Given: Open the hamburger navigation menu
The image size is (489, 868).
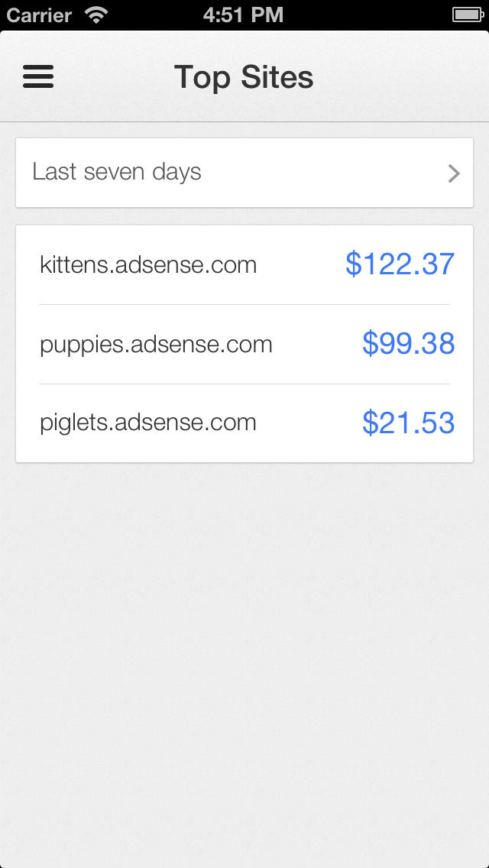Looking at the screenshot, I should [x=38, y=76].
